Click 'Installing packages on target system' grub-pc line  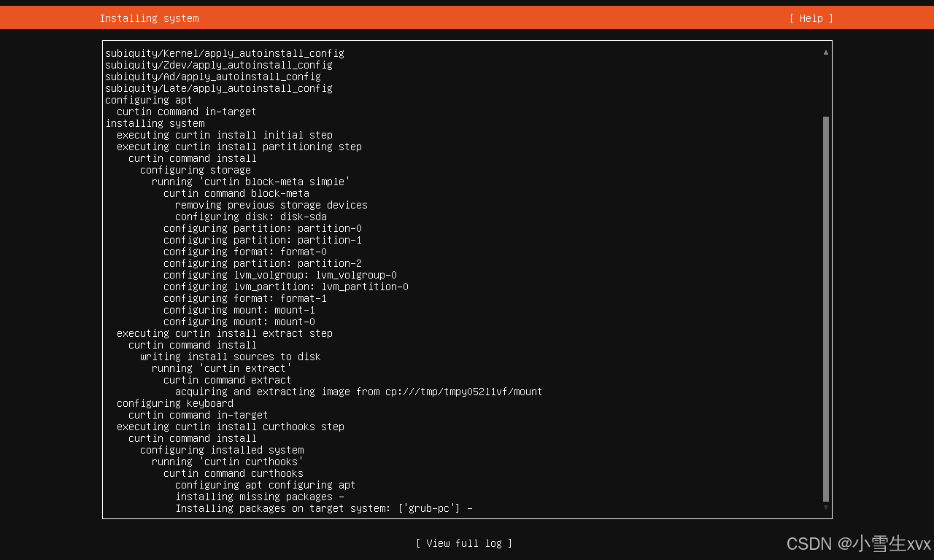(324, 508)
